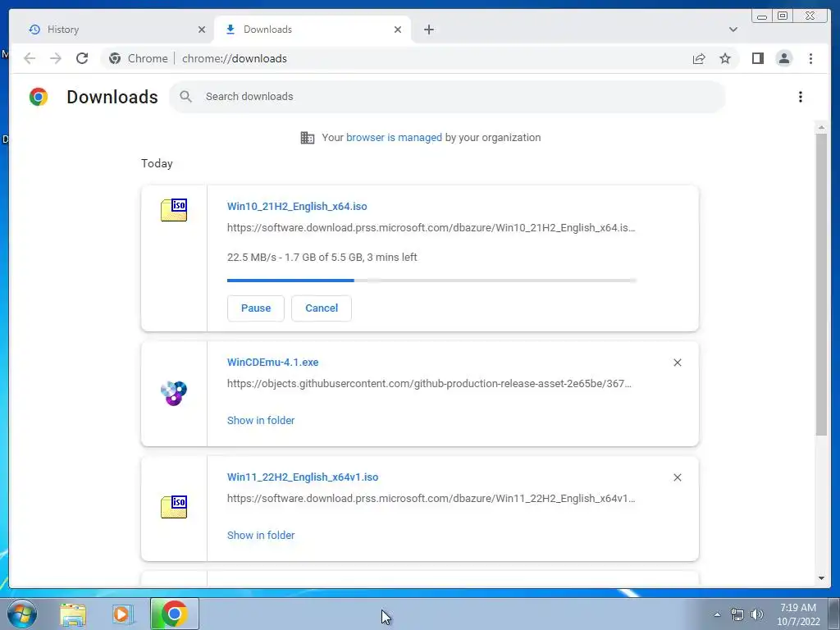The width and height of the screenshot is (840, 630).
Task: Click the page vertical scrollbar thumb
Action: pos(821,284)
